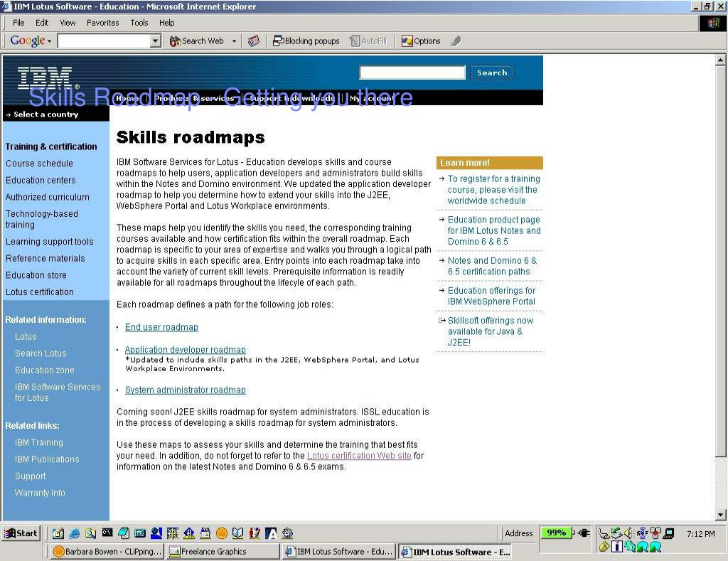728x561 pixels.
Task: Click the volume speaker tray icon
Action: click(x=629, y=533)
